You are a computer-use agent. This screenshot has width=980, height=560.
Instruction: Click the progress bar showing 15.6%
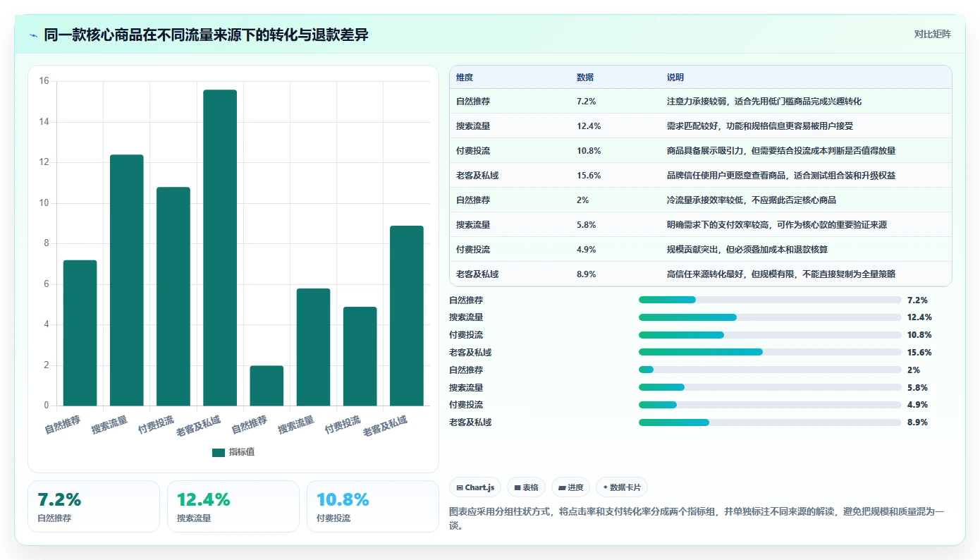point(770,353)
